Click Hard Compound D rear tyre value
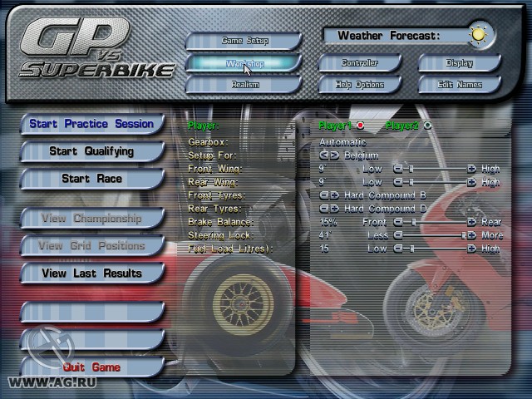 click(x=385, y=209)
